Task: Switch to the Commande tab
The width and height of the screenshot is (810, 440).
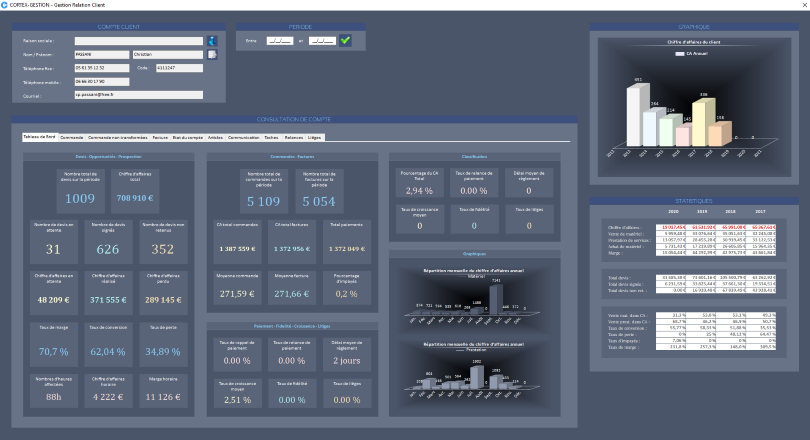Action: click(72, 137)
